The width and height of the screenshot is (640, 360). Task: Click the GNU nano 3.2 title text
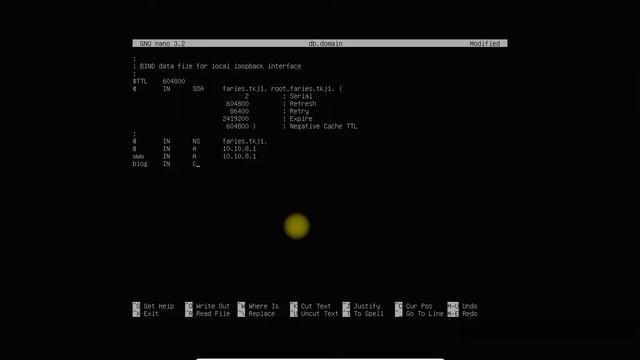162,43
